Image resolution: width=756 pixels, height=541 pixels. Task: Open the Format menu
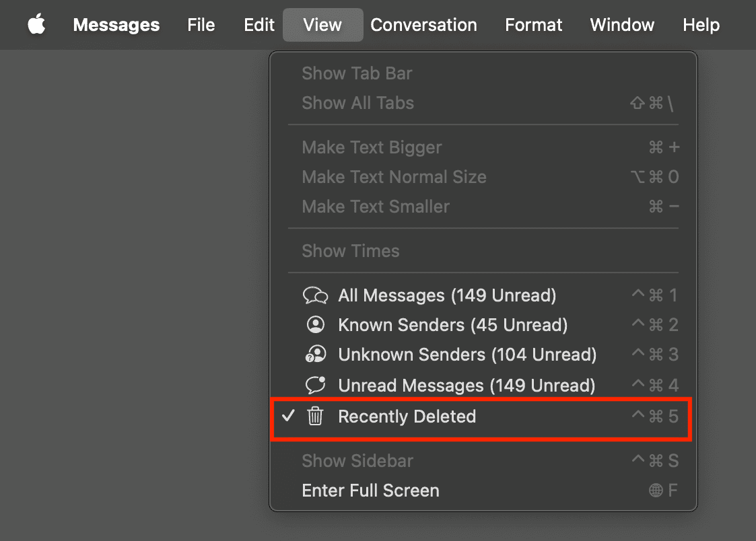coord(533,25)
